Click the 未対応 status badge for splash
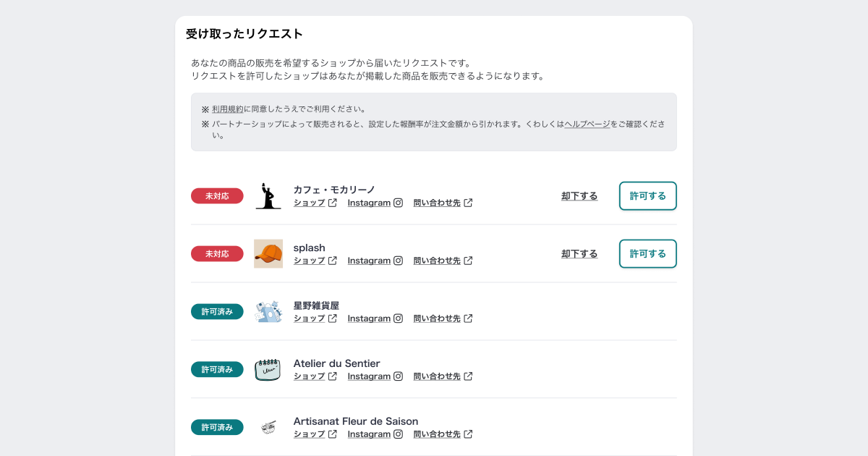This screenshot has width=868, height=456. point(217,254)
